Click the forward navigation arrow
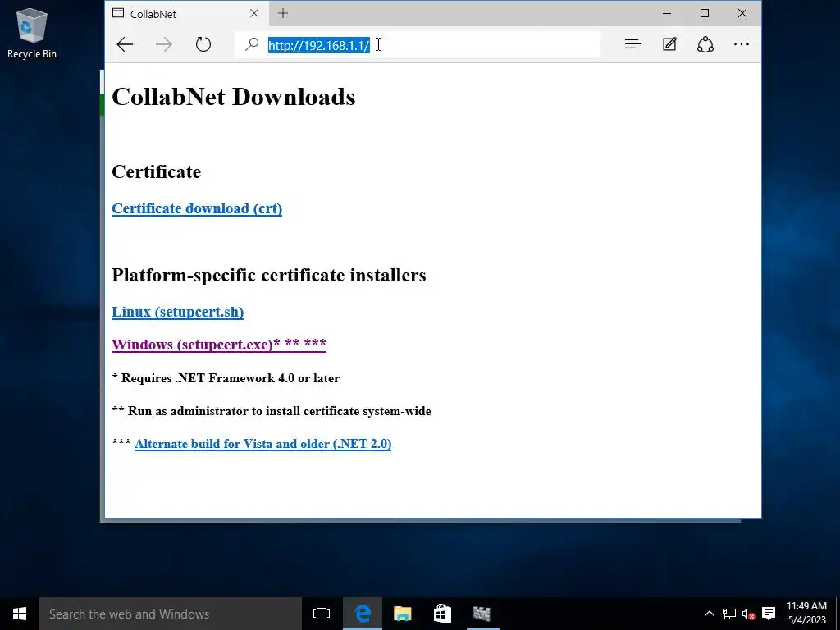The height and width of the screenshot is (630, 840). pyautogui.click(x=164, y=44)
